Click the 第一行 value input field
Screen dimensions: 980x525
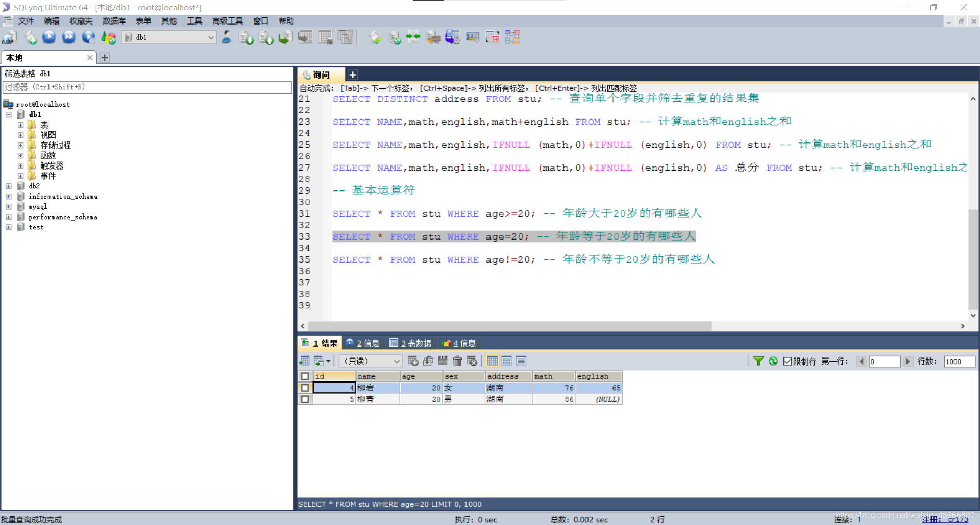885,361
